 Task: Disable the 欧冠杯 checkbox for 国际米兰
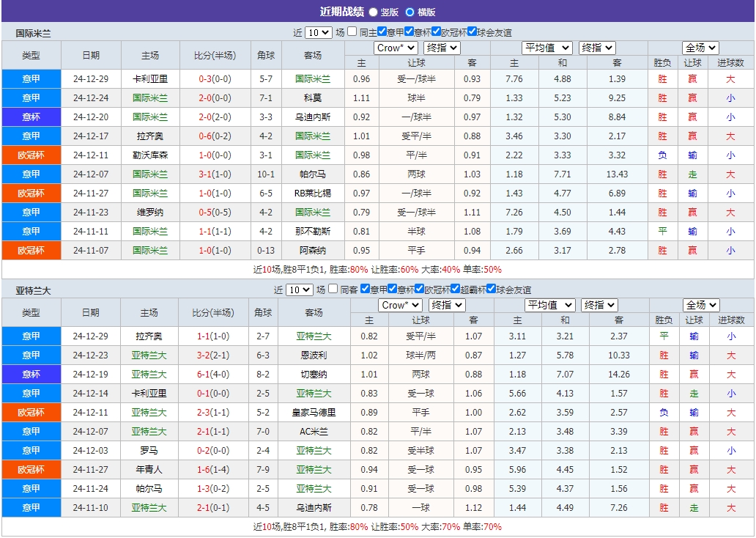click(437, 32)
